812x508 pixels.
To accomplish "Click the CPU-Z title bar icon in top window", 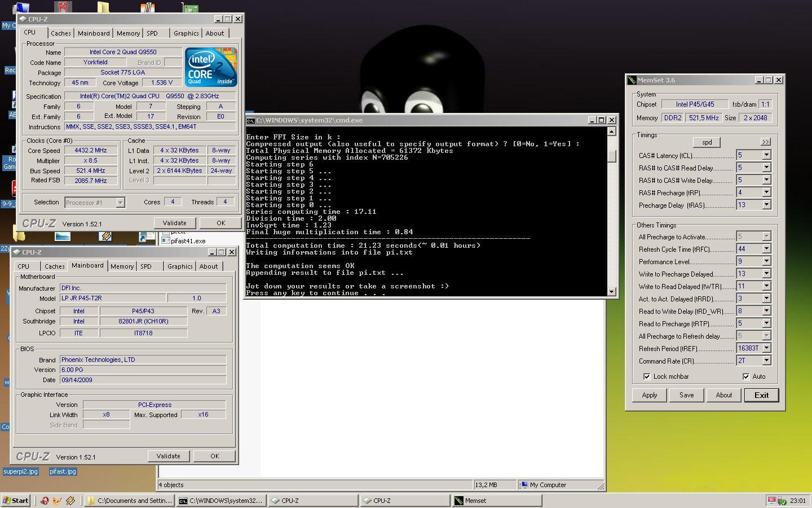I will point(23,19).
